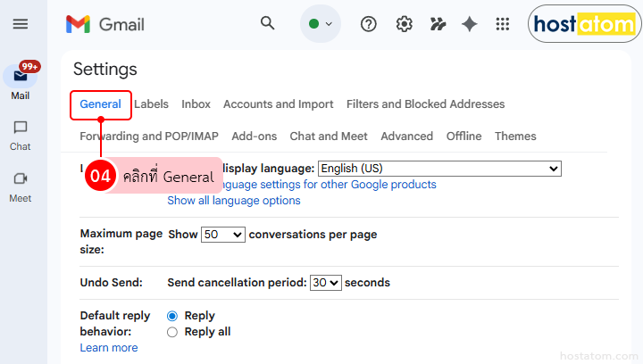Open the Google apps grid icon

point(502,24)
